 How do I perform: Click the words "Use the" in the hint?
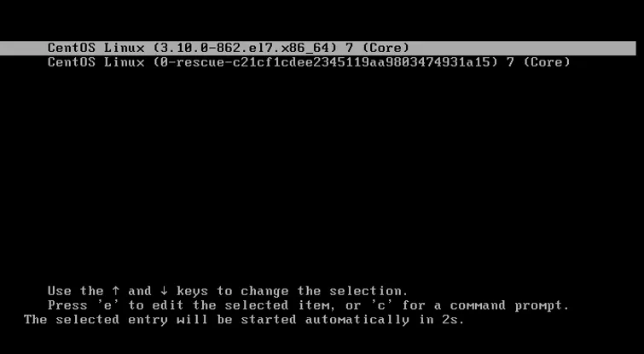tap(76, 291)
